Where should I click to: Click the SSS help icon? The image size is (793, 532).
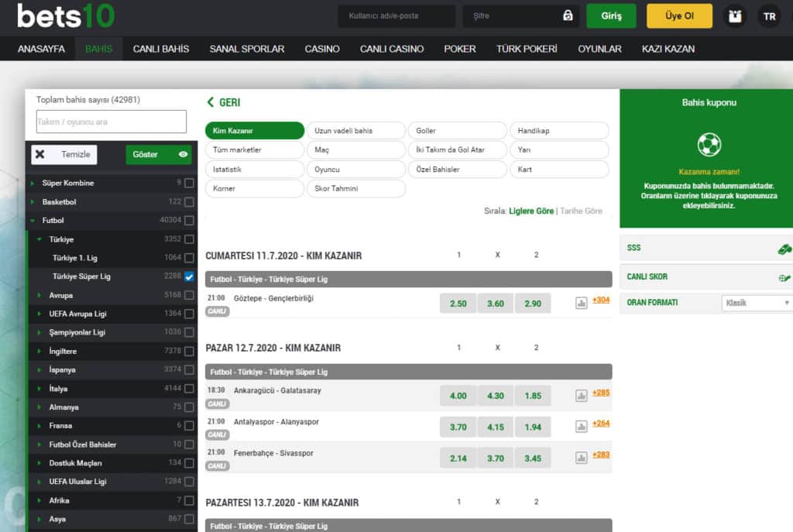point(784,249)
